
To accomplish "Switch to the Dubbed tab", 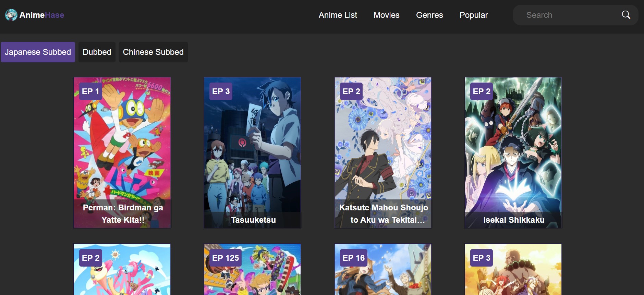I will 97,52.
